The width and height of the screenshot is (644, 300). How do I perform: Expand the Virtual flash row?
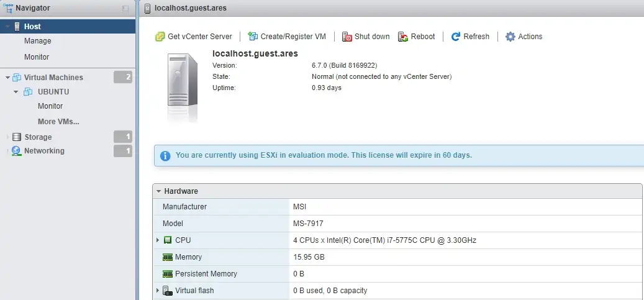pos(158,291)
